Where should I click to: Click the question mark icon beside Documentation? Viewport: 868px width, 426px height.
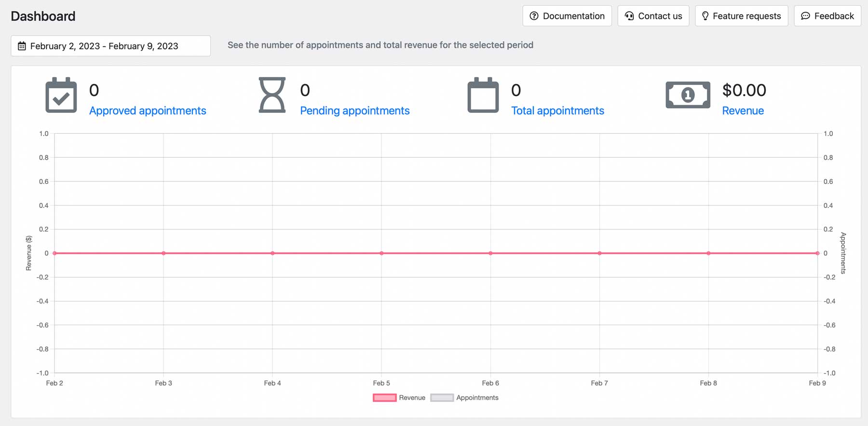click(534, 16)
